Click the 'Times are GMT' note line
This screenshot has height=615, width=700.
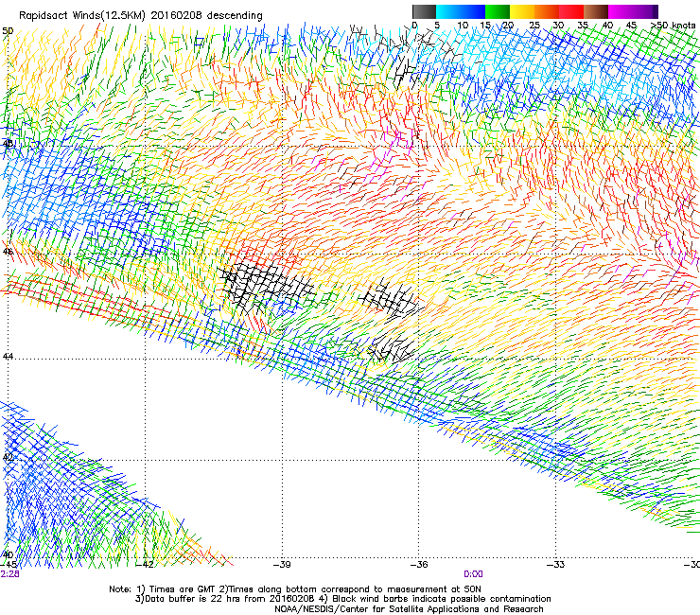pyautogui.click(x=295, y=589)
